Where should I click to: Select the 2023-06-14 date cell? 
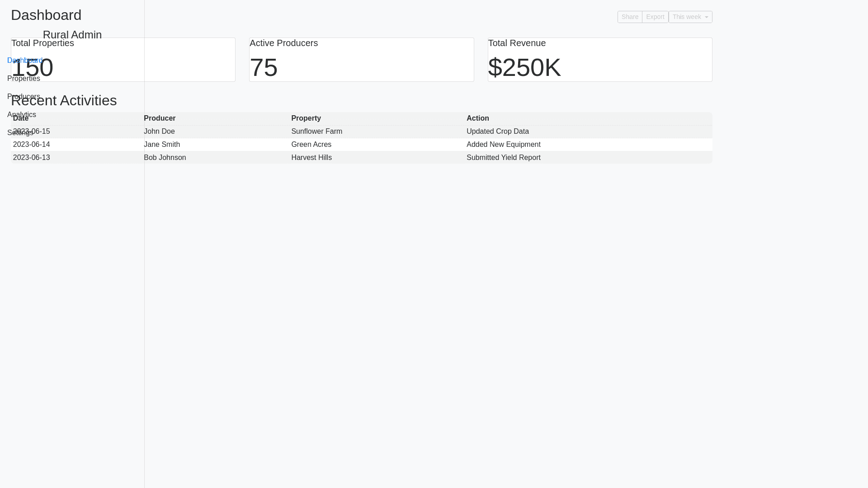tap(32, 145)
